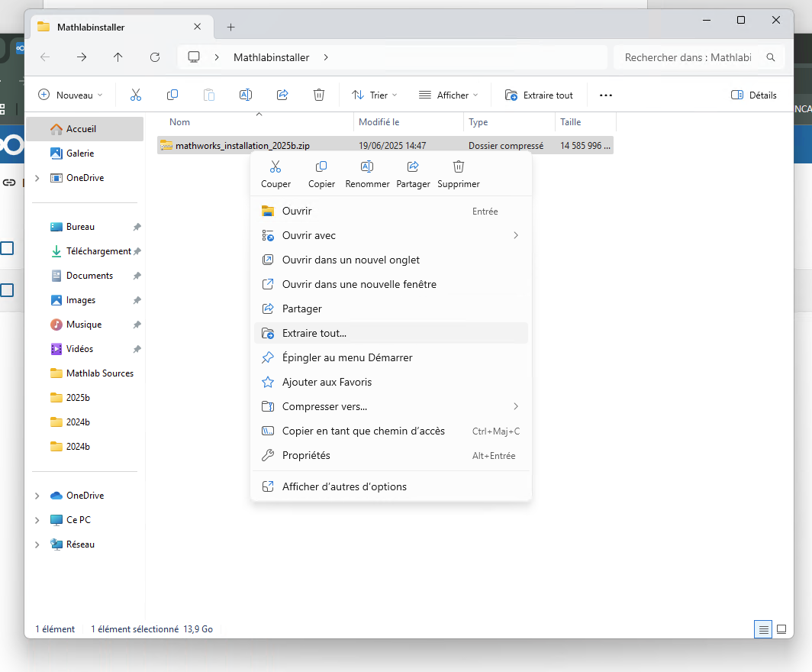Expand the Ce PC tree node
The image size is (812, 672).
click(x=37, y=520)
